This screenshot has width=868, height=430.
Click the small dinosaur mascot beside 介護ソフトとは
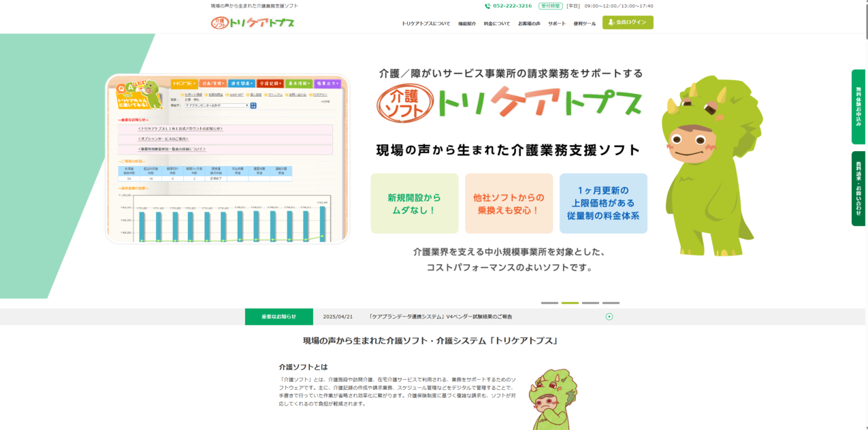553,399
